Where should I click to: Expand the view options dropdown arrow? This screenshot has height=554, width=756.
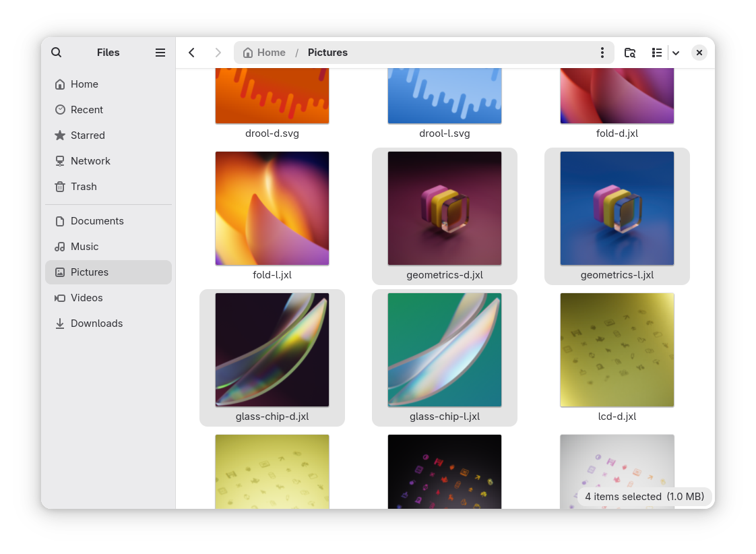coord(676,53)
